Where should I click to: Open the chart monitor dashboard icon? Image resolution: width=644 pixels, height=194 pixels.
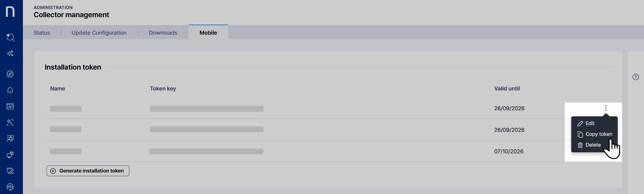(10, 106)
